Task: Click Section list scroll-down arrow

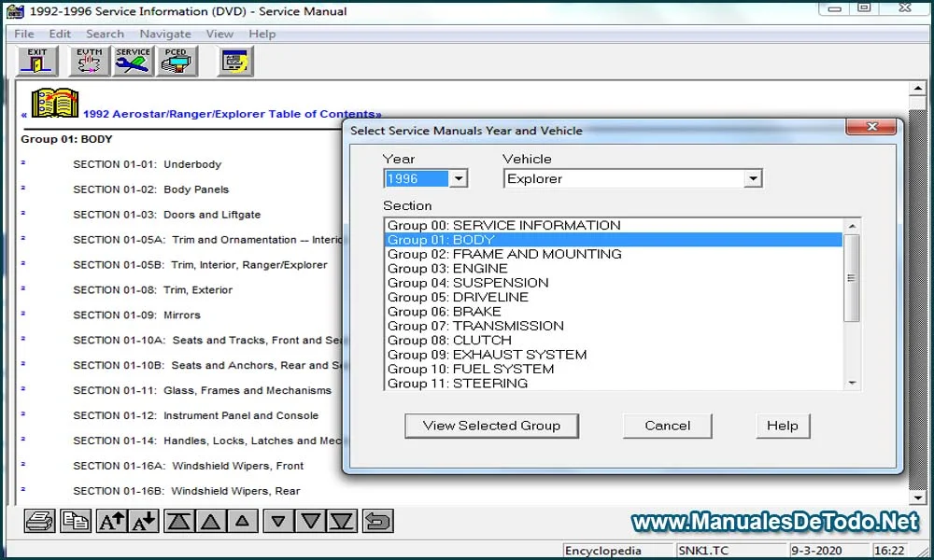Action: (x=852, y=383)
